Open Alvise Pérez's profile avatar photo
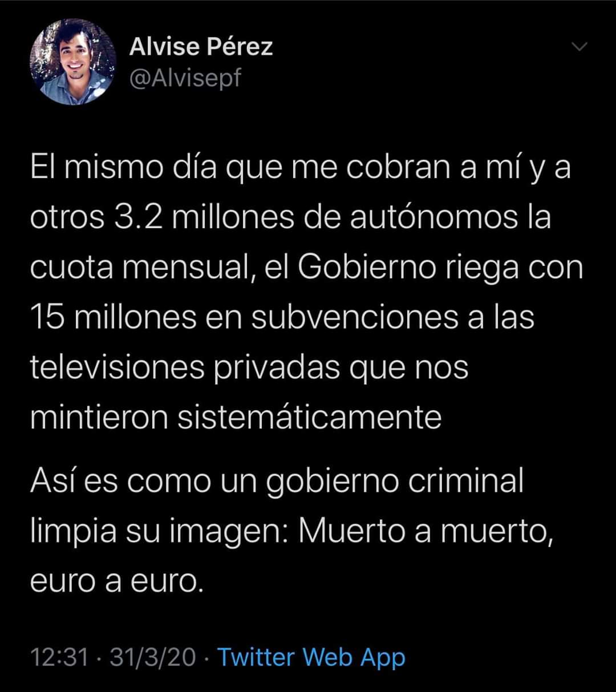Image resolution: width=616 pixels, height=692 pixels. tap(73, 62)
